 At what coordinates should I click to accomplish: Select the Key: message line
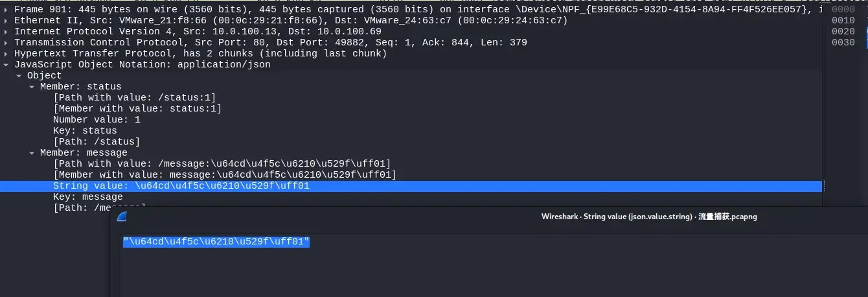(x=88, y=197)
